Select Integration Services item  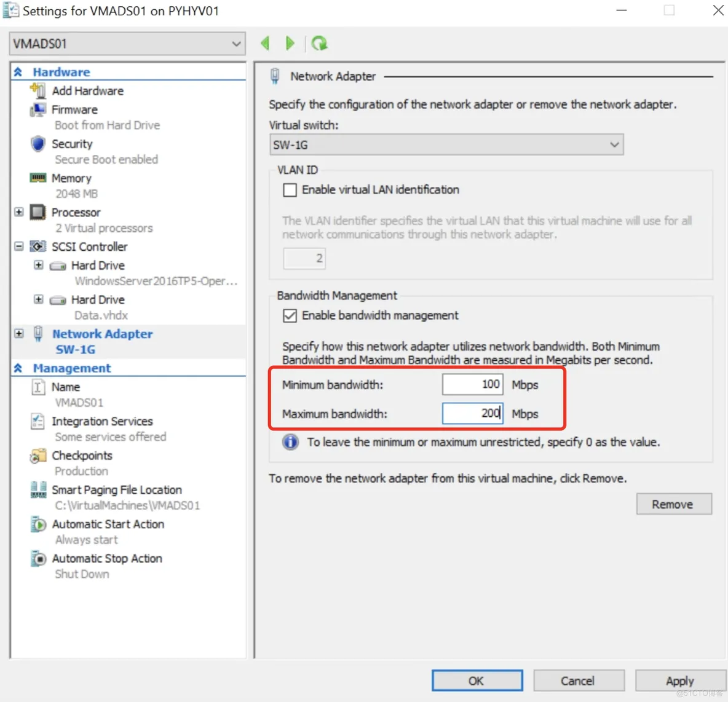coord(102,421)
